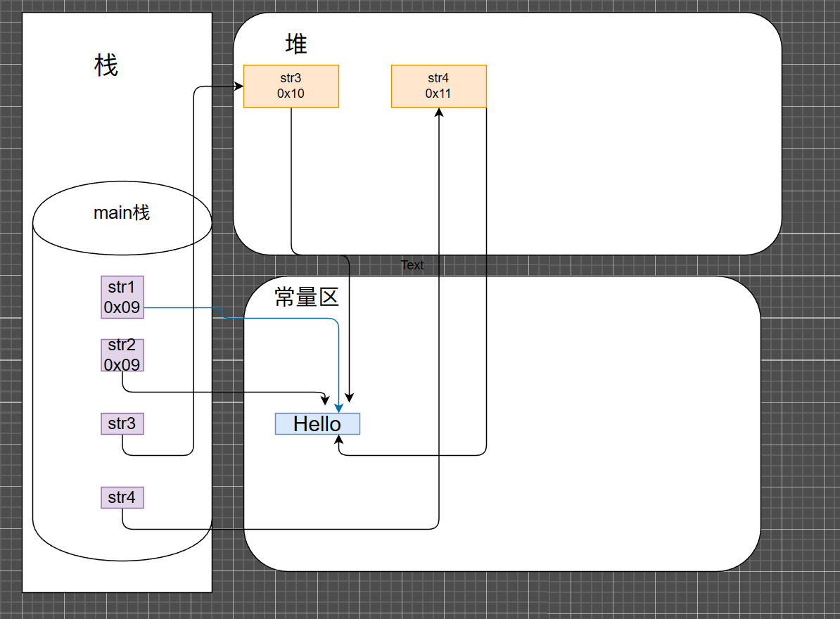
Task: Select the orange str4 0x11 heap box
Action: [x=438, y=86]
